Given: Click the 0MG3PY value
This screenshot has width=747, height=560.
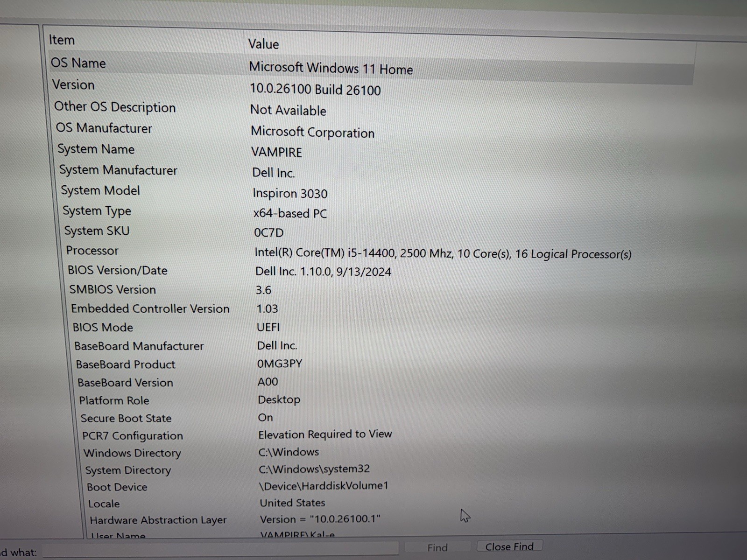Looking at the screenshot, I should pos(280,364).
